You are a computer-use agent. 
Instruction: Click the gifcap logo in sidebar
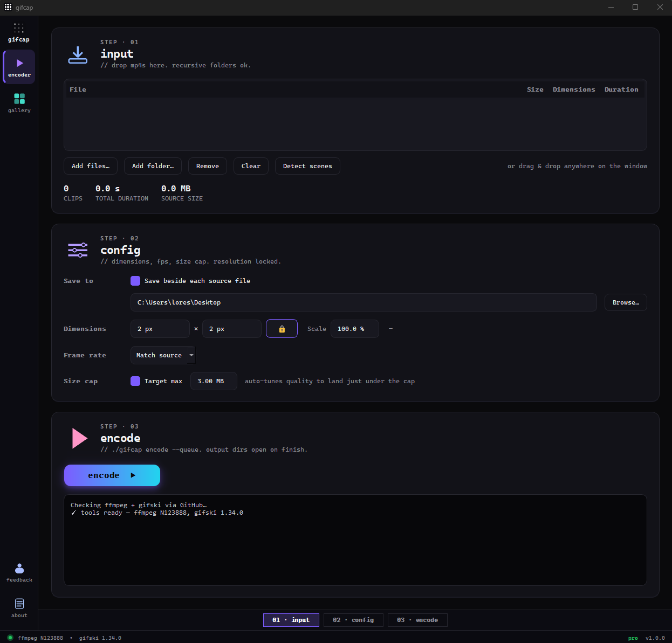click(19, 32)
